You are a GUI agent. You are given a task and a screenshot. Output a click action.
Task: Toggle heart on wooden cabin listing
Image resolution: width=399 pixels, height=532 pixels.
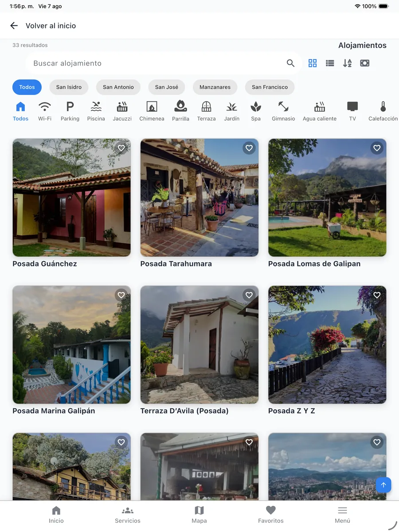(121, 442)
